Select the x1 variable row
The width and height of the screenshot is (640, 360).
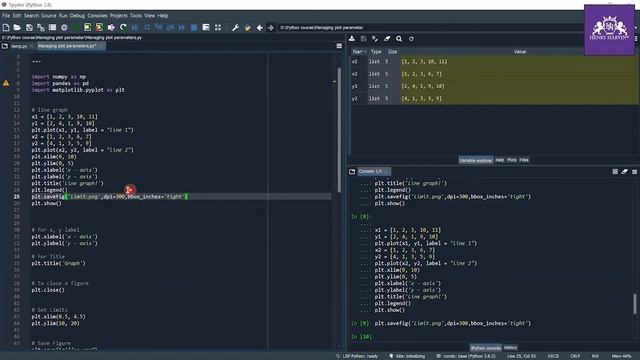tap(494, 62)
